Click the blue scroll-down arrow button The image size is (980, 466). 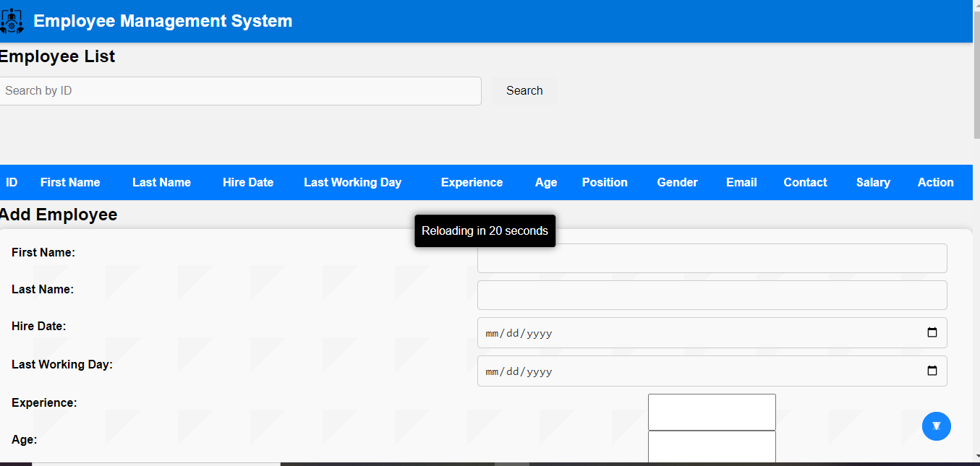click(x=937, y=426)
